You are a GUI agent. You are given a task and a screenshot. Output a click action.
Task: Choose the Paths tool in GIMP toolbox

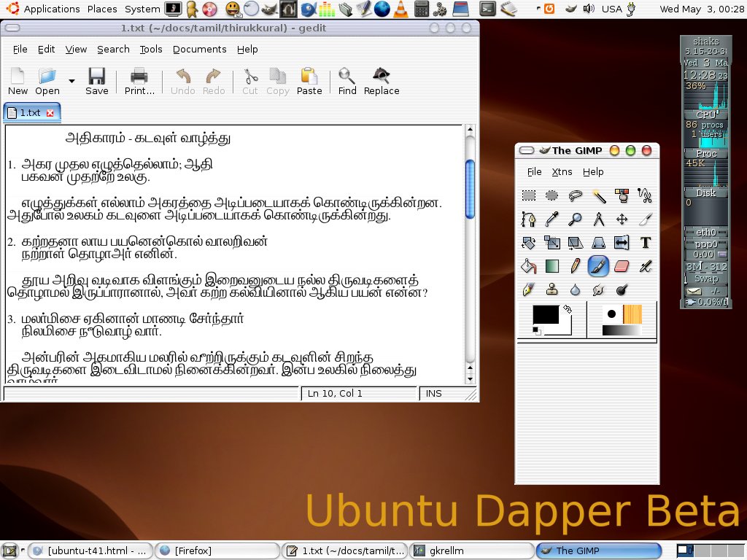pos(528,219)
